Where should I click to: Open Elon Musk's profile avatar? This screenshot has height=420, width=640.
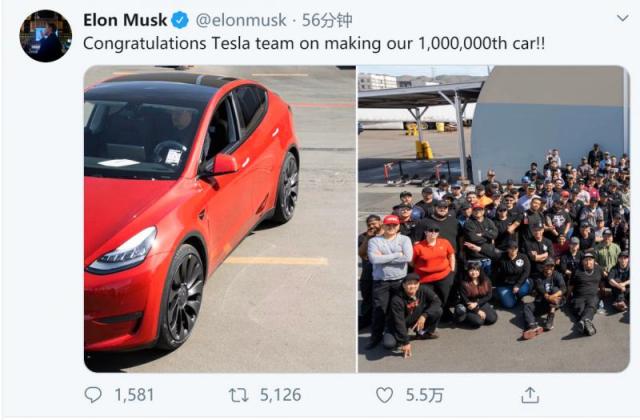click(46, 36)
